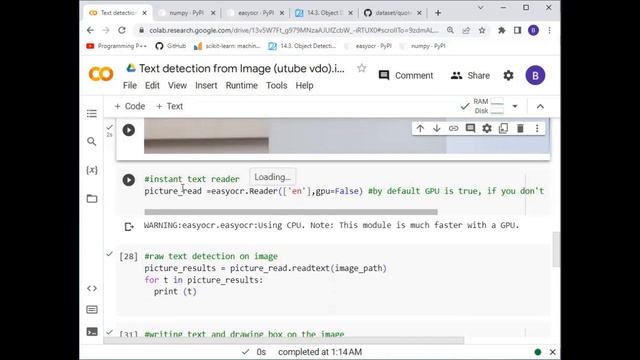This screenshot has width=640, height=360.
Task: Open the find and replace search icon
Action: tap(92, 142)
